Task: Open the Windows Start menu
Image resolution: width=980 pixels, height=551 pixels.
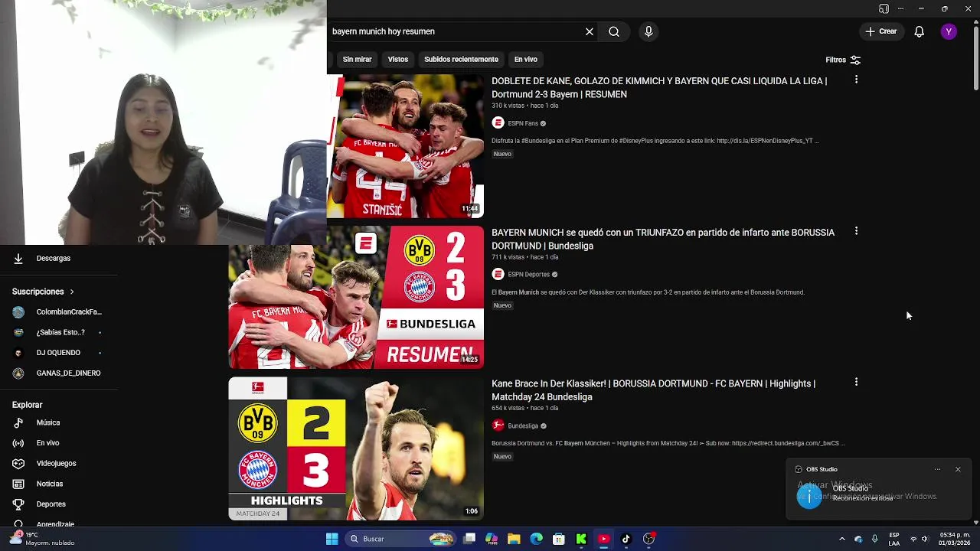Action: (x=332, y=539)
